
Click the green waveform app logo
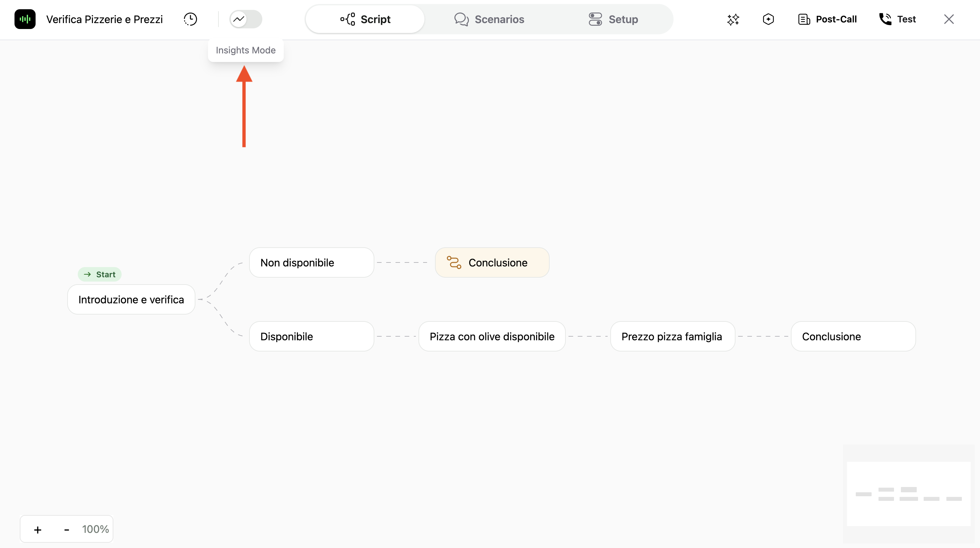pyautogui.click(x=25, y=19)
